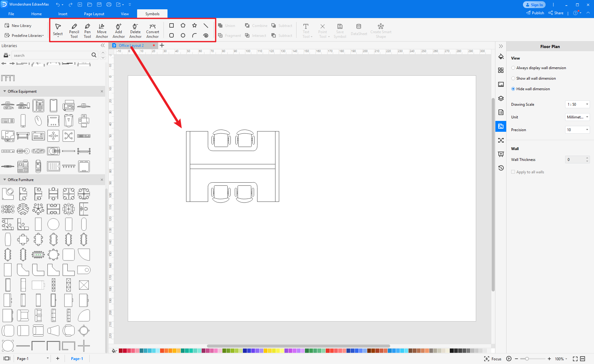Switch to the Insert tab
594x364 pixels.
63,14
